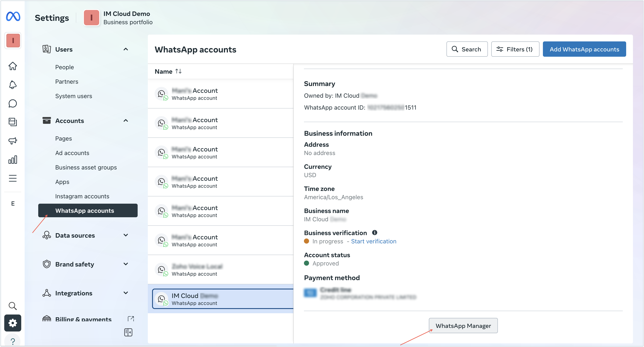Collapse the Accounts section chevron
This screenshot has height=347, width=644.
(126, 120)
